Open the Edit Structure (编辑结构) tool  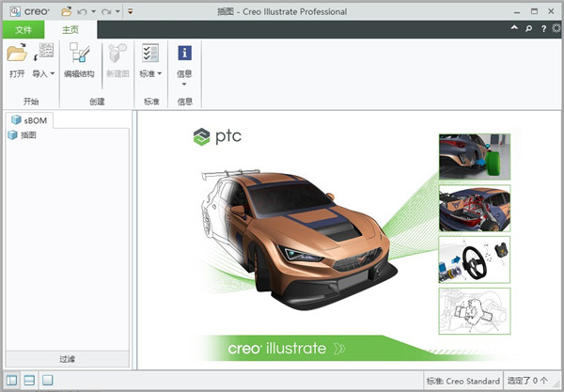click(x=79, y=55)
